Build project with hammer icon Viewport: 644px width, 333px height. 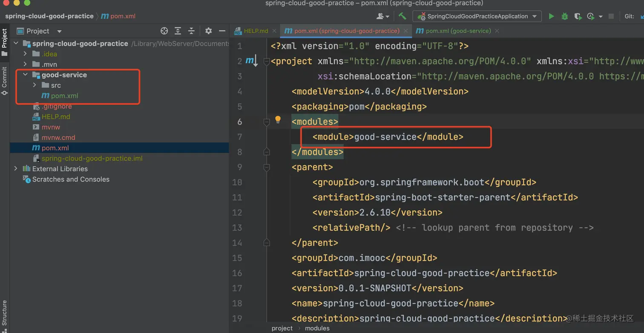[402, 16]
